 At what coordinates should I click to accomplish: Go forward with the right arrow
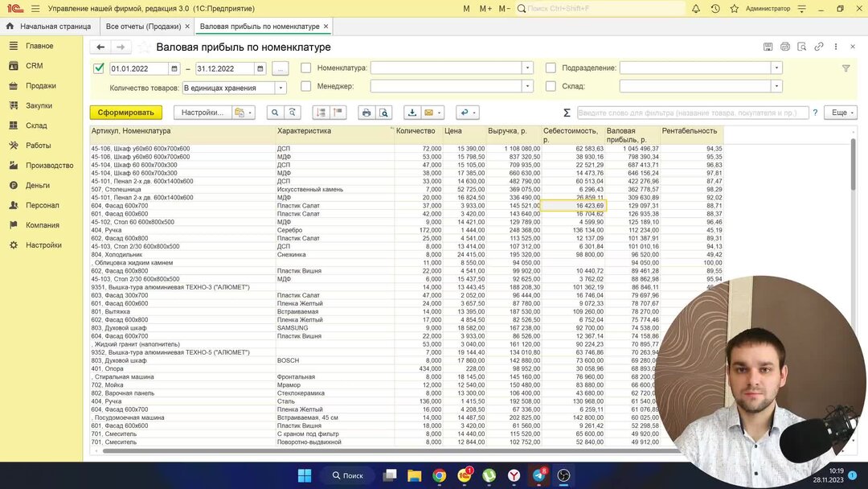[x=121, y=47]
